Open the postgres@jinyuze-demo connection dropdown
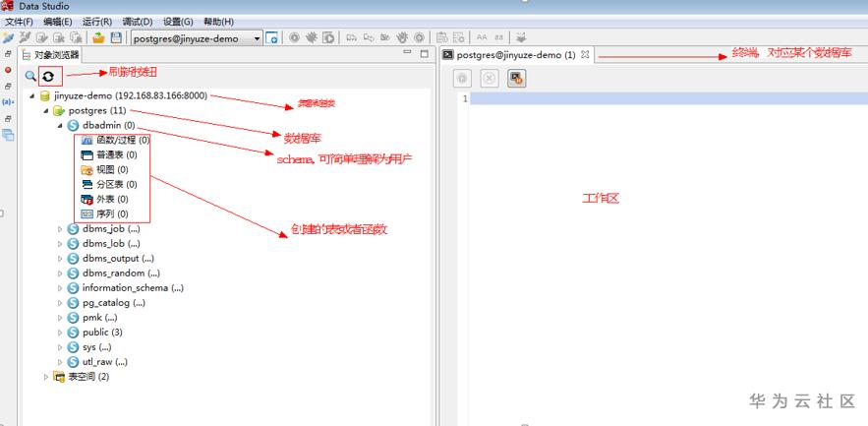 [257, 38]
